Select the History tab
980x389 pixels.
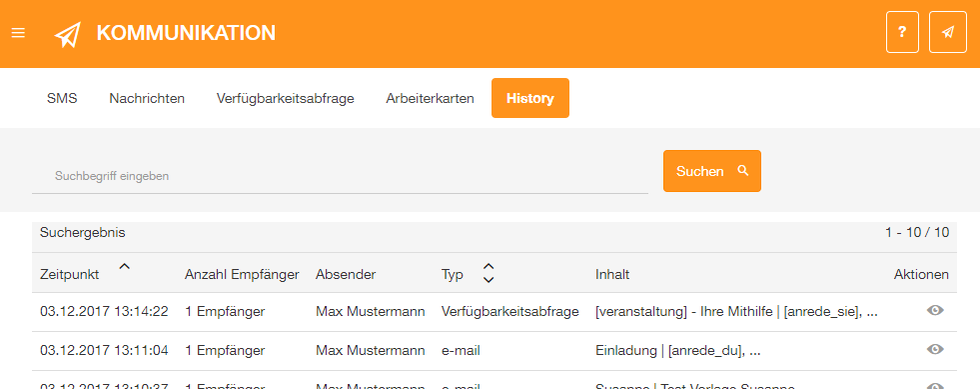[x=530, y=98]
